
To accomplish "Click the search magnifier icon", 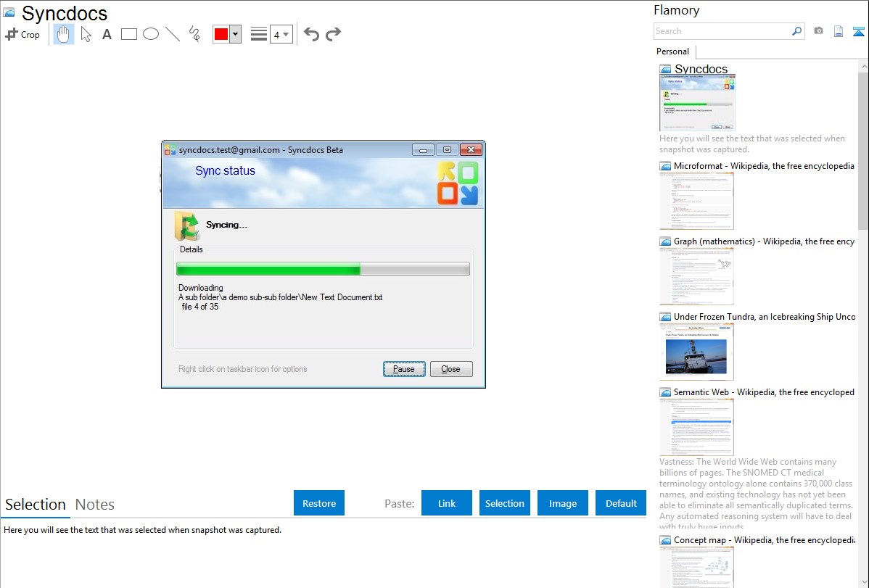I will [797, 31].
